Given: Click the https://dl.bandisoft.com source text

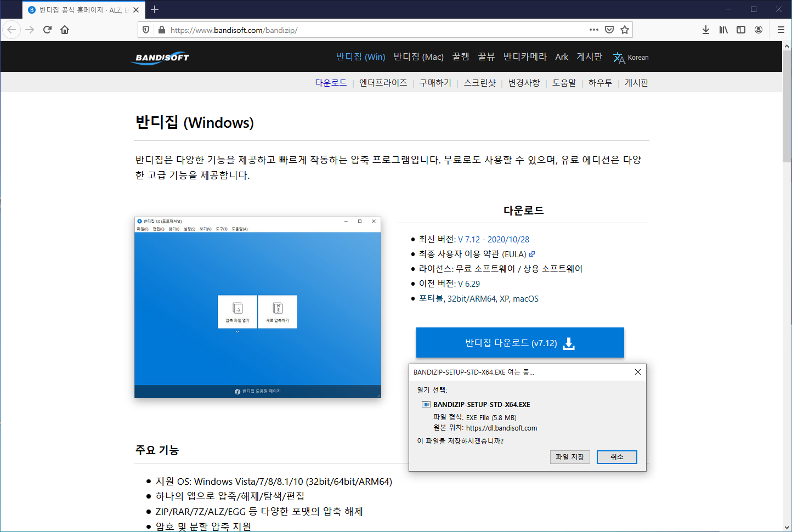Looking at the screenshot, I should coord(501,428).
